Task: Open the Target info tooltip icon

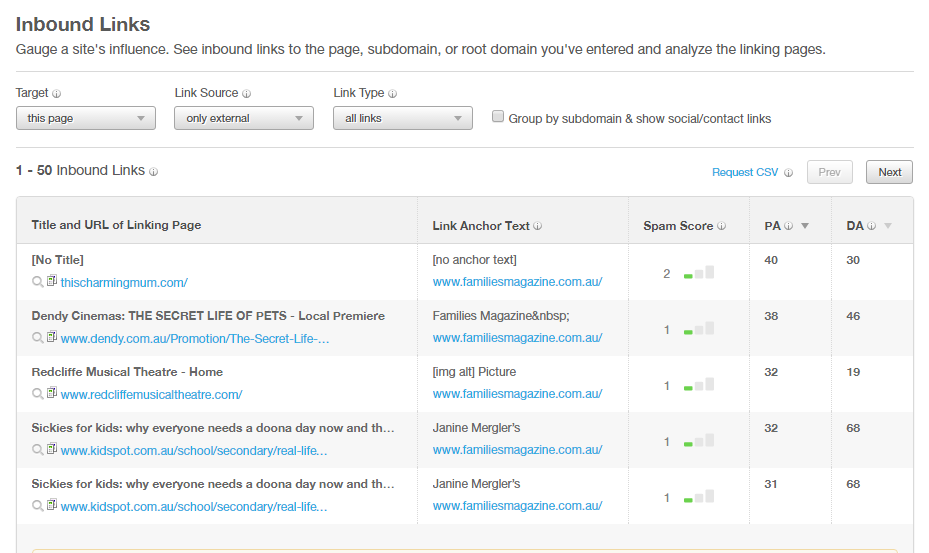Action: 56,94
